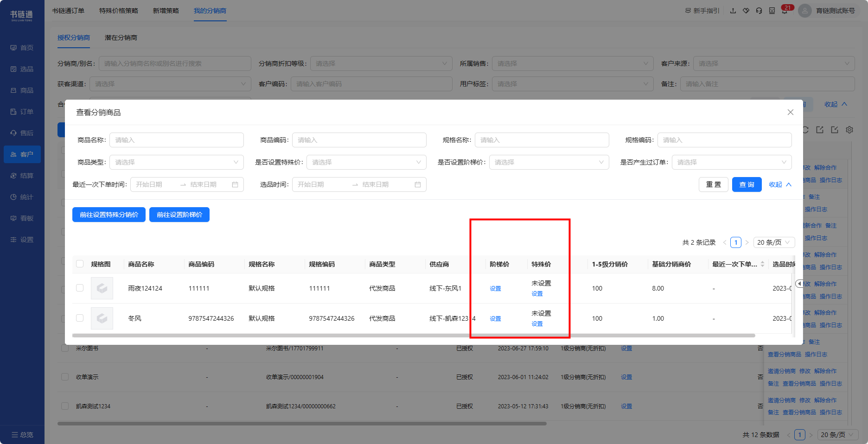Select the 潜在分销商 sub-tab
This screenshot has width=868, height=444.
coord(121,38)
